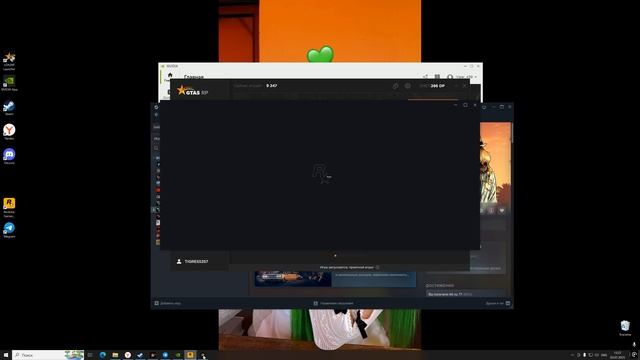Viewport: 640px width, 360px height.
Task: Open Discord from the desktop shortcut
Action: click(x=9, y=156)
